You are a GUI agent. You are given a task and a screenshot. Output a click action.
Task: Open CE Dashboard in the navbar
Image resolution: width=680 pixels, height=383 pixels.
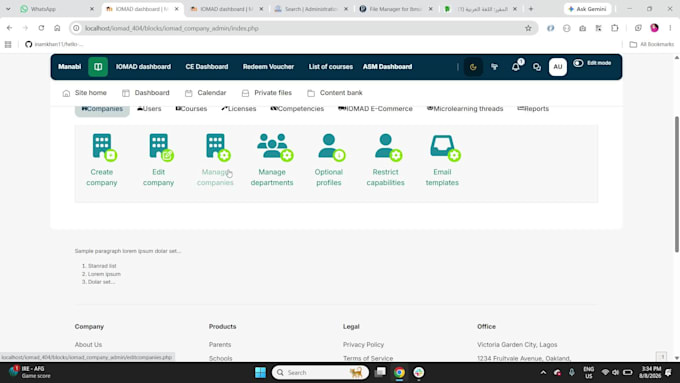tap(207, 67)
